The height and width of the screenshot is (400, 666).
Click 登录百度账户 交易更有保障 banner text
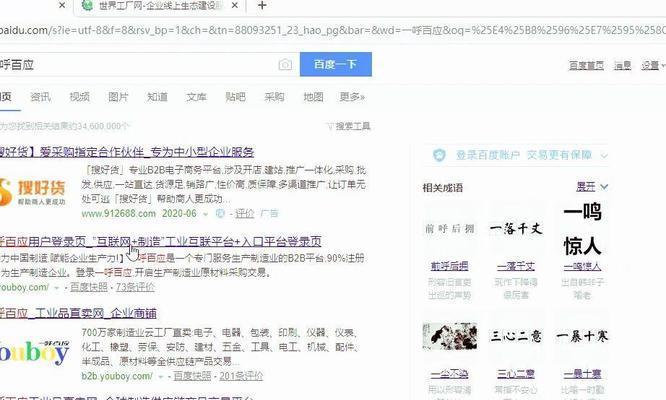524,155
